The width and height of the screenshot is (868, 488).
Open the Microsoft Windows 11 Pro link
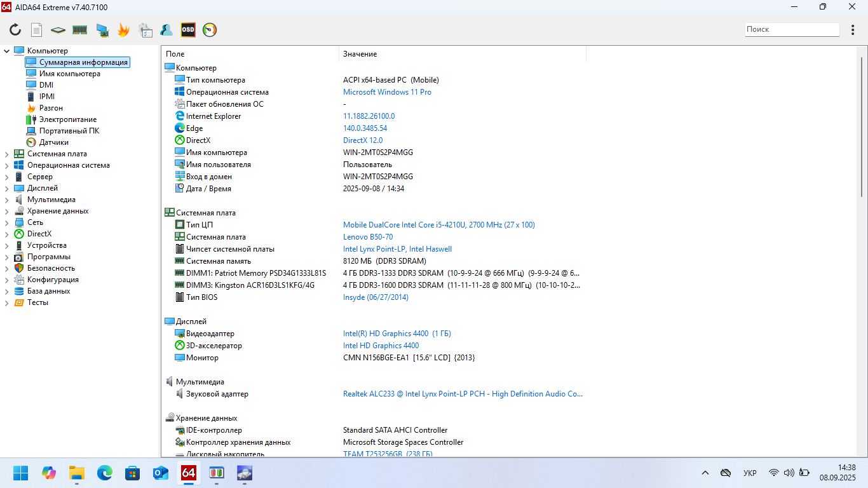click(x=387, y=92)
